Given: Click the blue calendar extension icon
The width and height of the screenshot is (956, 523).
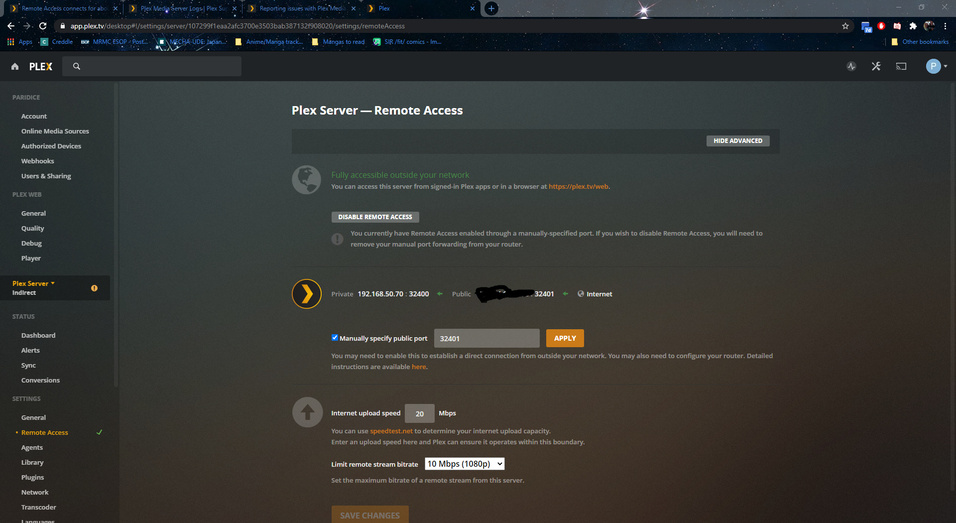Looking at the screenshot, I should [866, 26].
